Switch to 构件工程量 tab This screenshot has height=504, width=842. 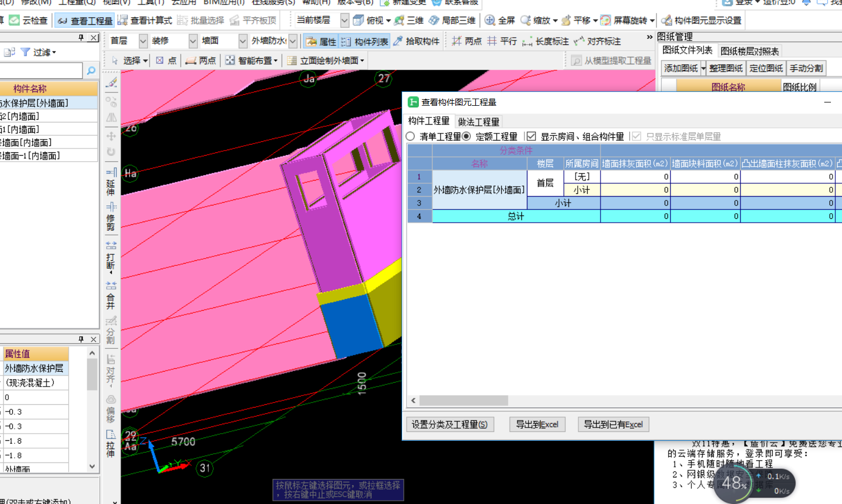point(429,121)
